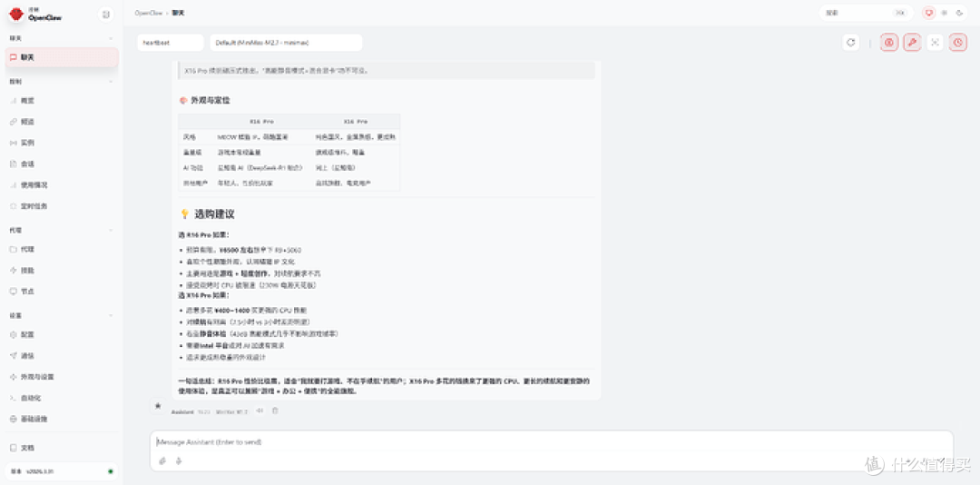Viewport: 980px width, 485px height.
Task: Toggle the wrench tool-calls display button
Action: 912,43
